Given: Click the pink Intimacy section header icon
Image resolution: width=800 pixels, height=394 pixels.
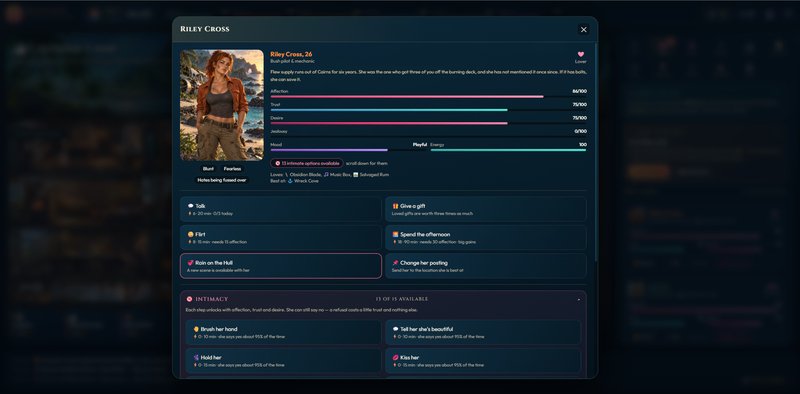Looking at the screenshot, I should coord(189,299).
